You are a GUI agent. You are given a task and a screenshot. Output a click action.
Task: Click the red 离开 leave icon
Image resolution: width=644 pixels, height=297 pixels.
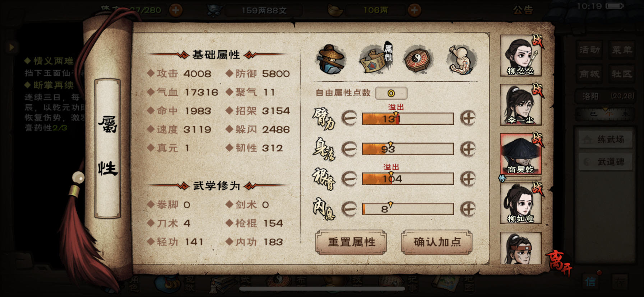click(559, 263)
